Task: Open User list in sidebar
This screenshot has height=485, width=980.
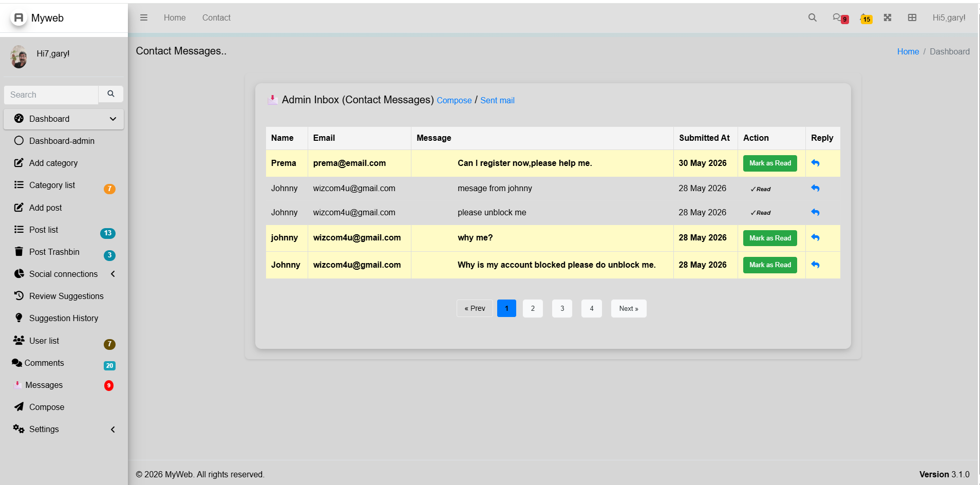Action: coord(64,341)
